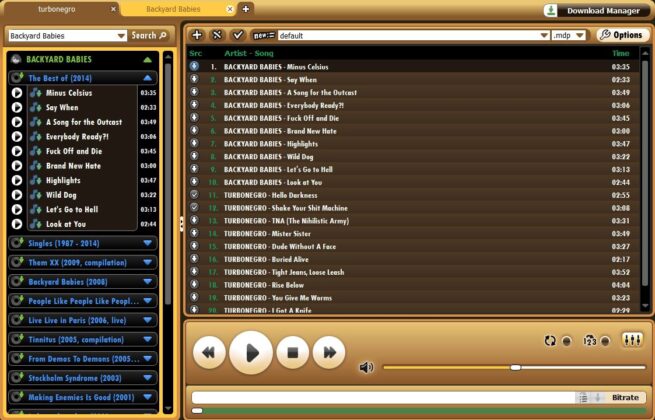The image size is (655, 420).
Task: Open a new tab with plus button
Action: point(246,9)
